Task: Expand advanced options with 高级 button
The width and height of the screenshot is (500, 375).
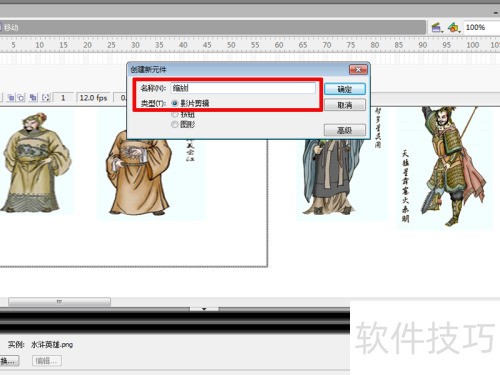Action: point(345,130)
